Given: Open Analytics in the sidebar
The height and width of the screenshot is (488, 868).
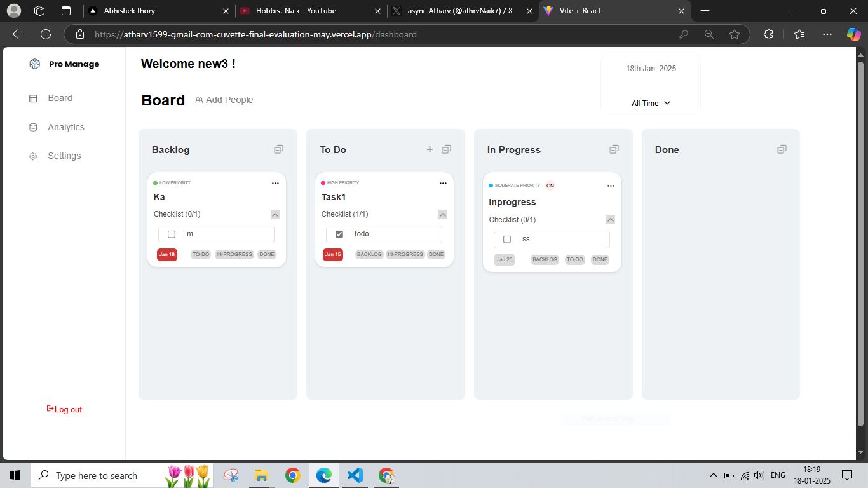Looking at the screenshot, I should (x=65, y=127).
